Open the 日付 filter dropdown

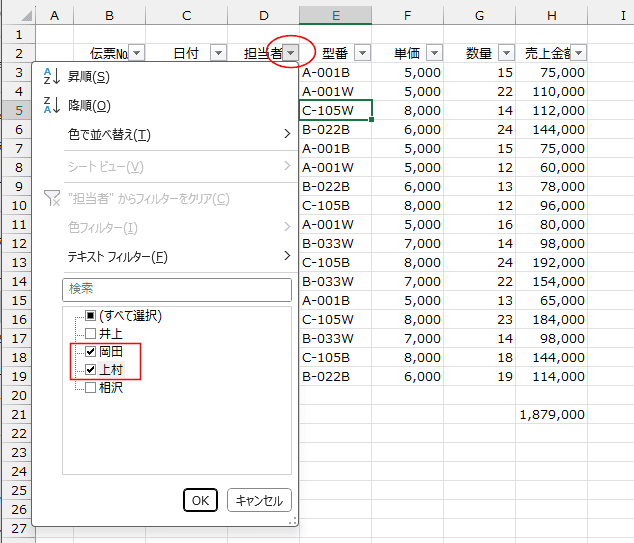pos(218,53)
